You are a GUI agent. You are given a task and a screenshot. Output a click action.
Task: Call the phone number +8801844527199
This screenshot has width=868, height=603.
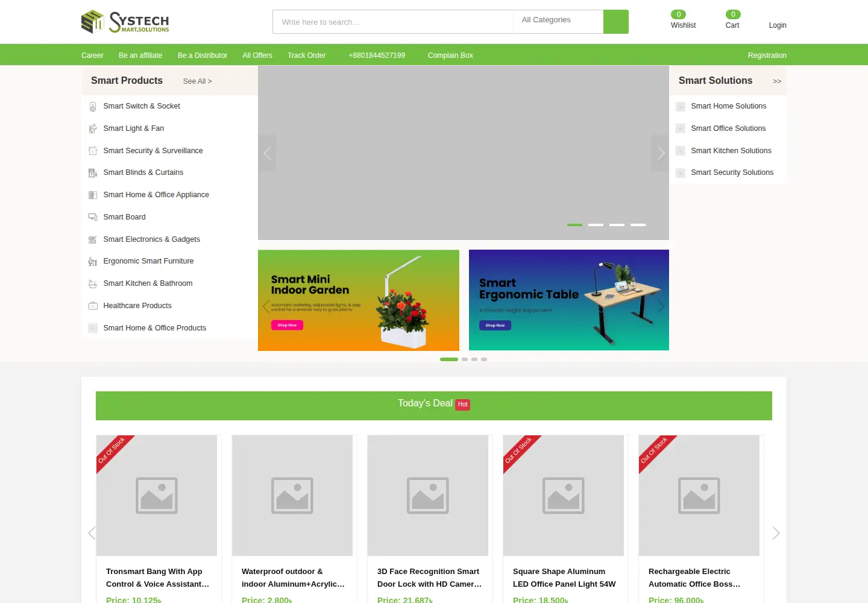click(377, 55)
